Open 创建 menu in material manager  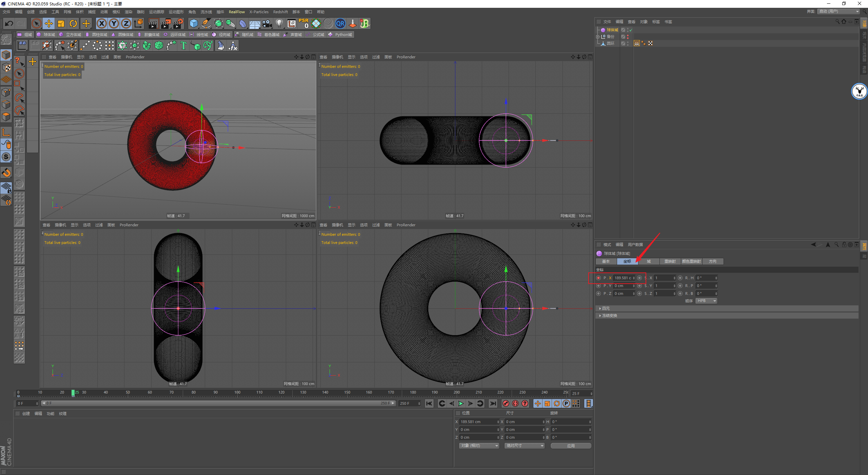pos(26,414)
